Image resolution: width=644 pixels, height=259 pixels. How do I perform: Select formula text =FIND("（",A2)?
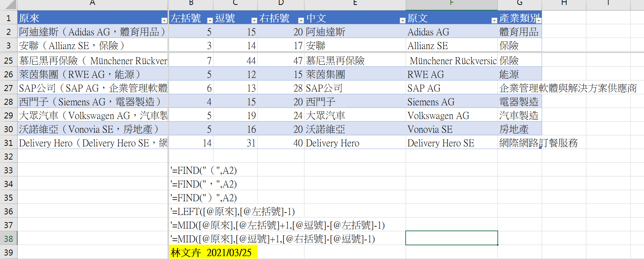(204, 170)
